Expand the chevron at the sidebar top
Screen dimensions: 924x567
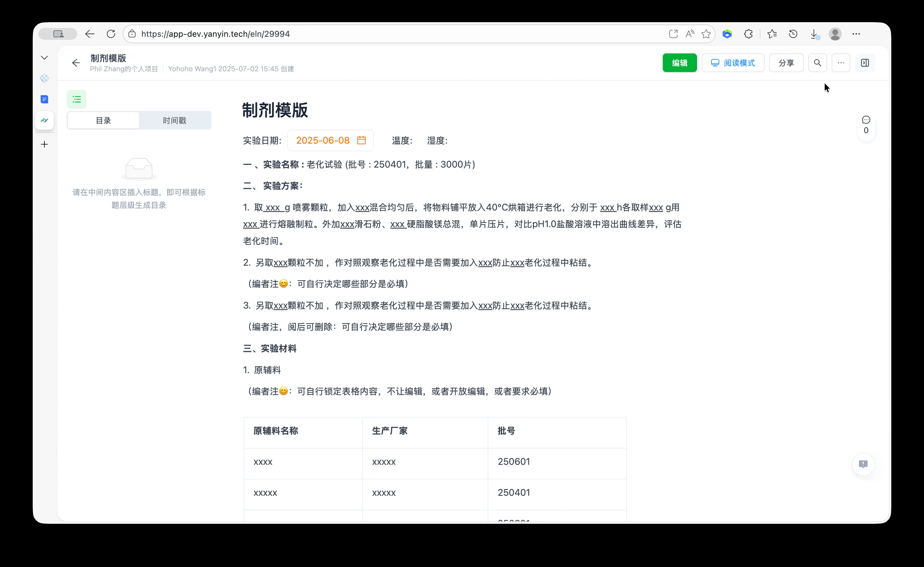[x=44, y=58]
